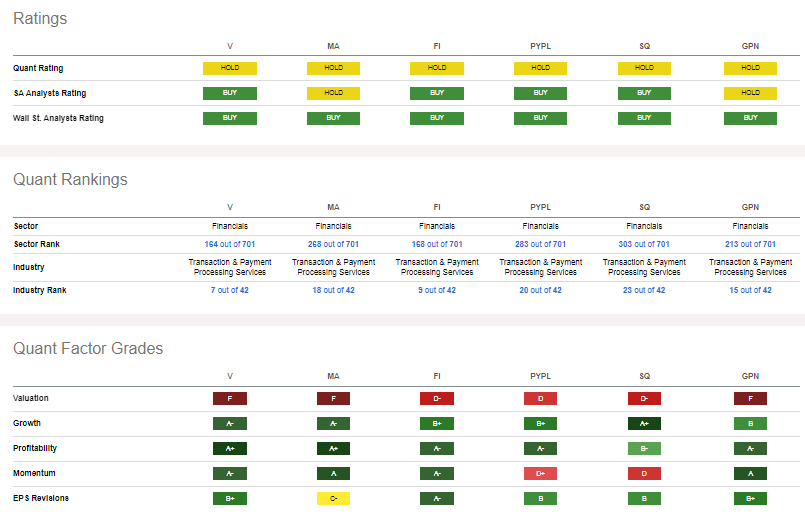This screenshot has width=805, height=517.
Task: Click the PYPL column header in Ratings
Action: [541, 46]
